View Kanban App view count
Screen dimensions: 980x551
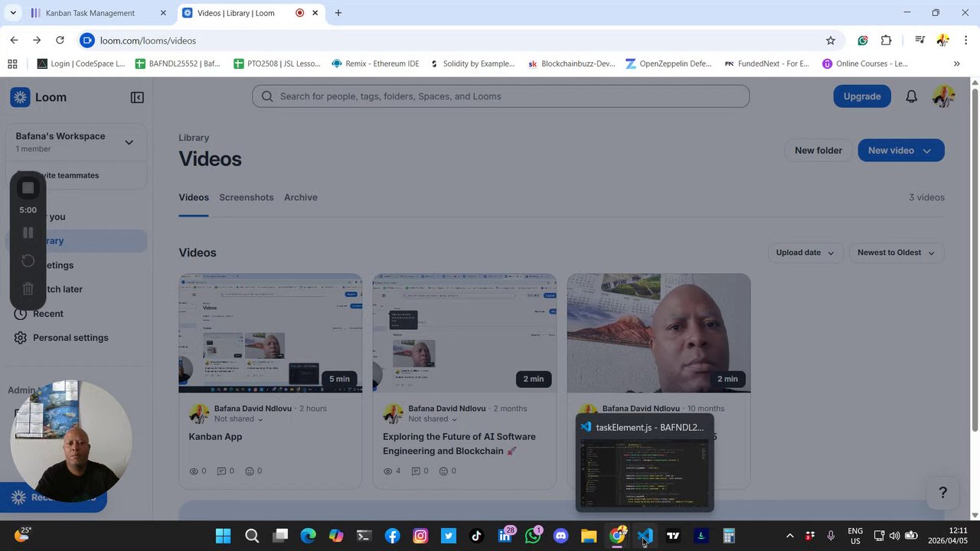click(x=198, y=471)
